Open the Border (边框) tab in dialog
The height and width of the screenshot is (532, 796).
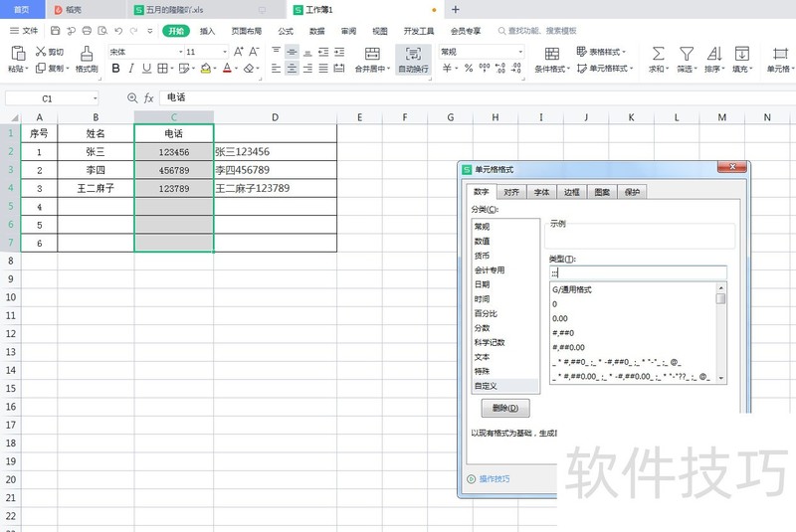(x=571, y=192)
